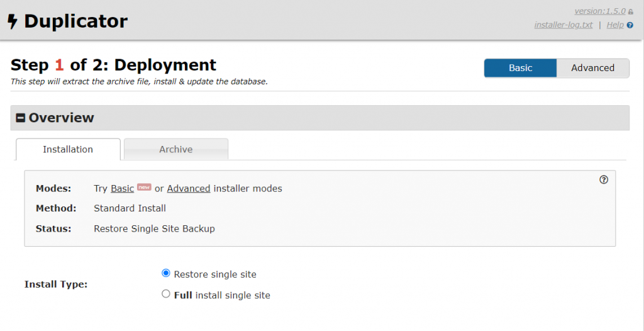The width and height of the screenshot is (644, 331).
Task: Click the minus icon beside Overview
Action: tap(21, 118)
